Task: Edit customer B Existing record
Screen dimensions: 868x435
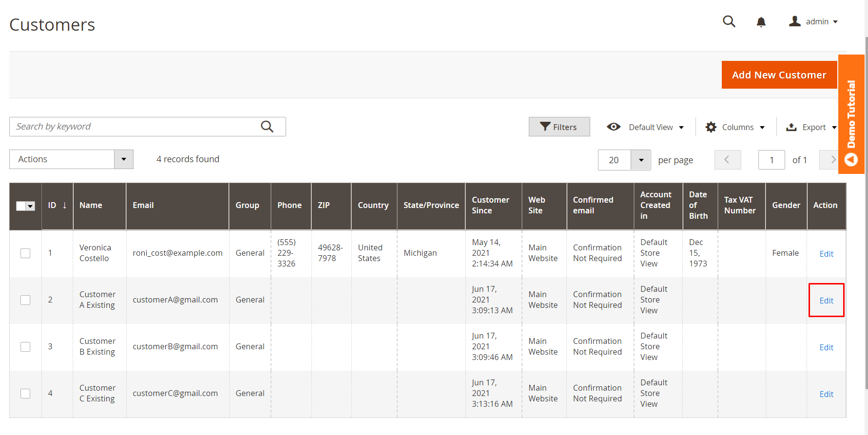Action: [x=826, y=347]
